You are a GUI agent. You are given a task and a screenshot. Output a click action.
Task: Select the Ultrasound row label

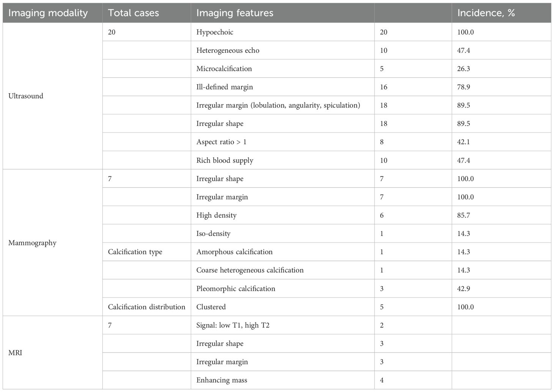click(26, 96)
